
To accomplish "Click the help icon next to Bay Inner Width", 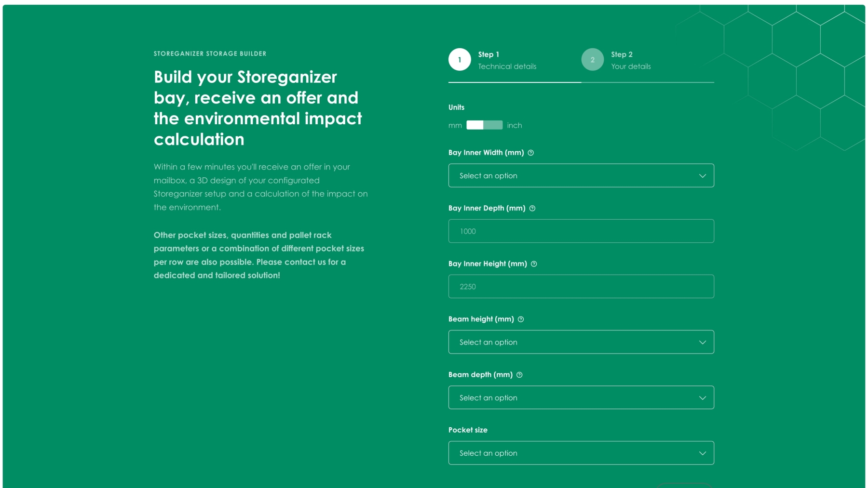I will (531, 153).
